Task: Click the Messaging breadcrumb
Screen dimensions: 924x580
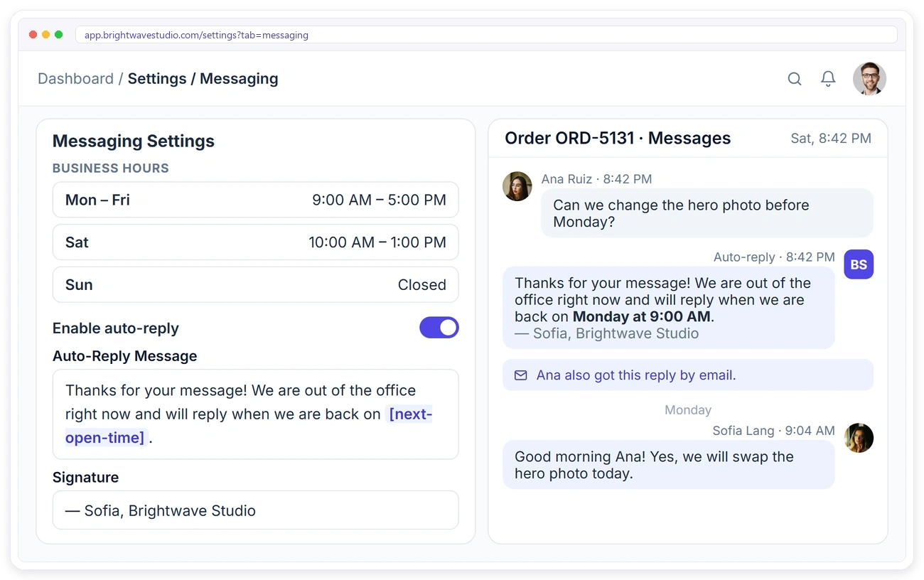Action: [239, 79]
